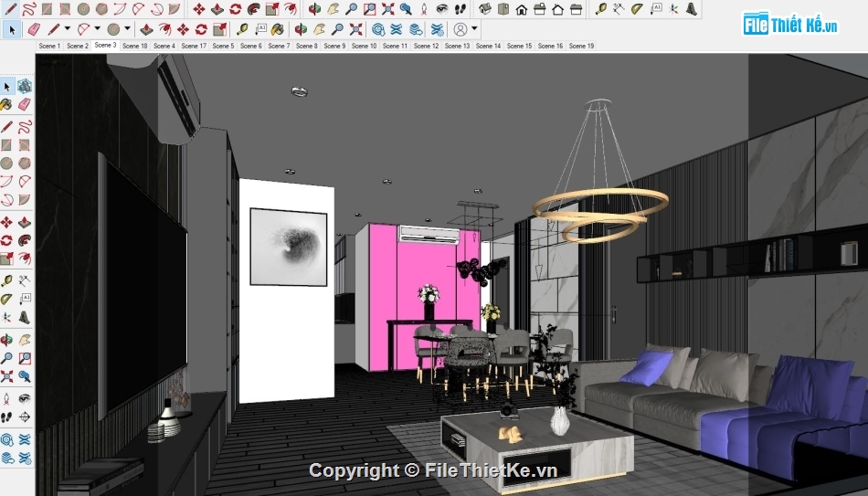Open Extension Warehouse from second toolbar row
868x496 pixels.
[396, 29]
